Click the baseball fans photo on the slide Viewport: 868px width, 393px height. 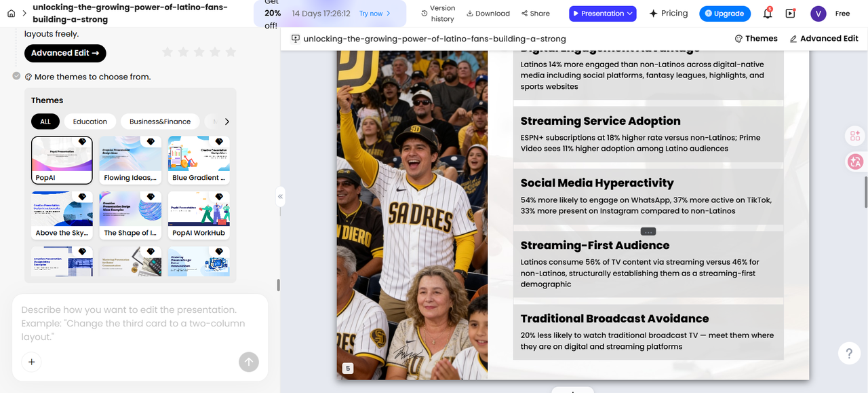point(412,214)
